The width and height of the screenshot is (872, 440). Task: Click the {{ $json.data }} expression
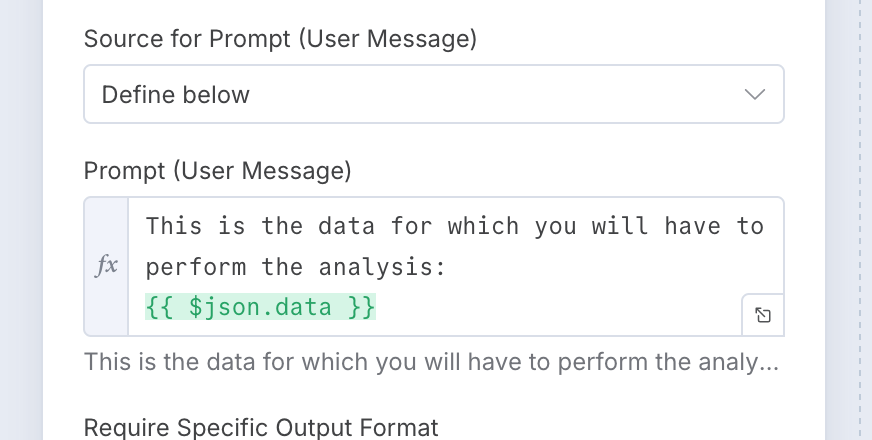260,308
